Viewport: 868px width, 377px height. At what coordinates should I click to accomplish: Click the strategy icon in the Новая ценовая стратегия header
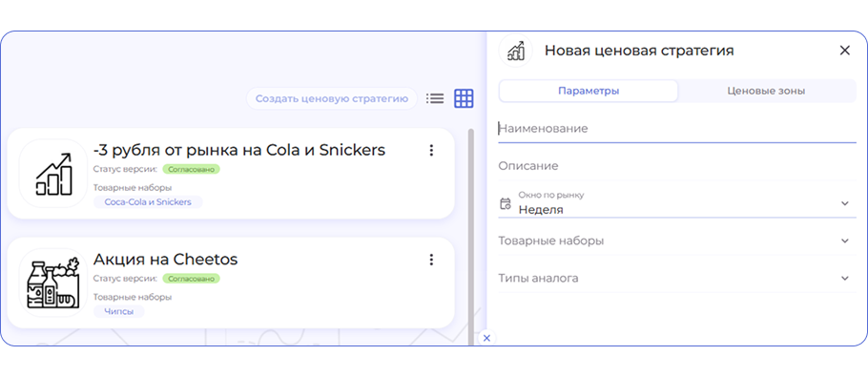(515, 51)
